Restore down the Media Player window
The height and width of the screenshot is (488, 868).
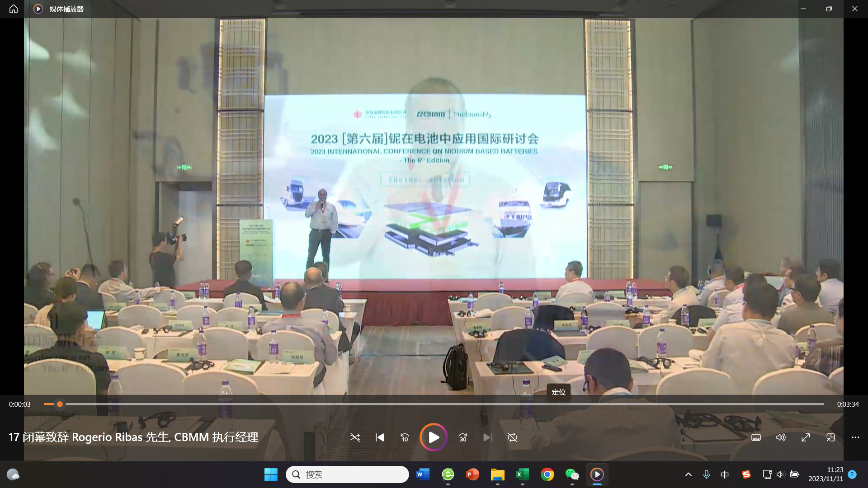[x=829, y=9]
